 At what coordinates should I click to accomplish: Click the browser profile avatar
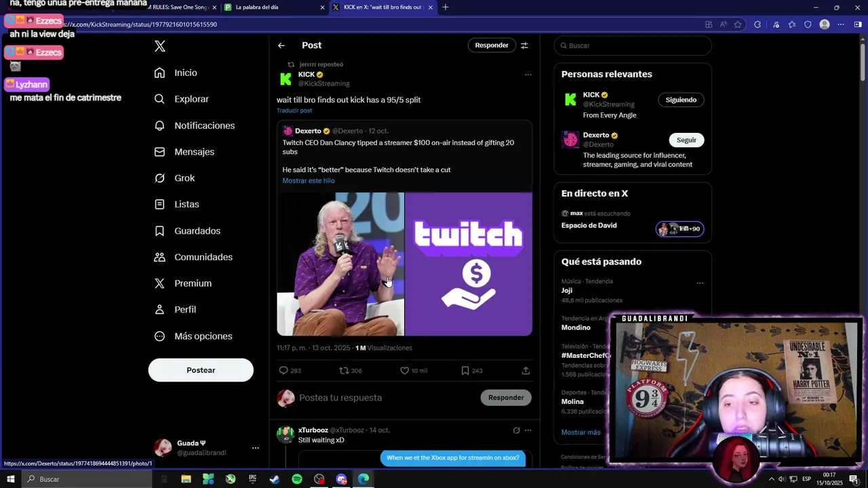pyautogui.click(x=825, y=24)
